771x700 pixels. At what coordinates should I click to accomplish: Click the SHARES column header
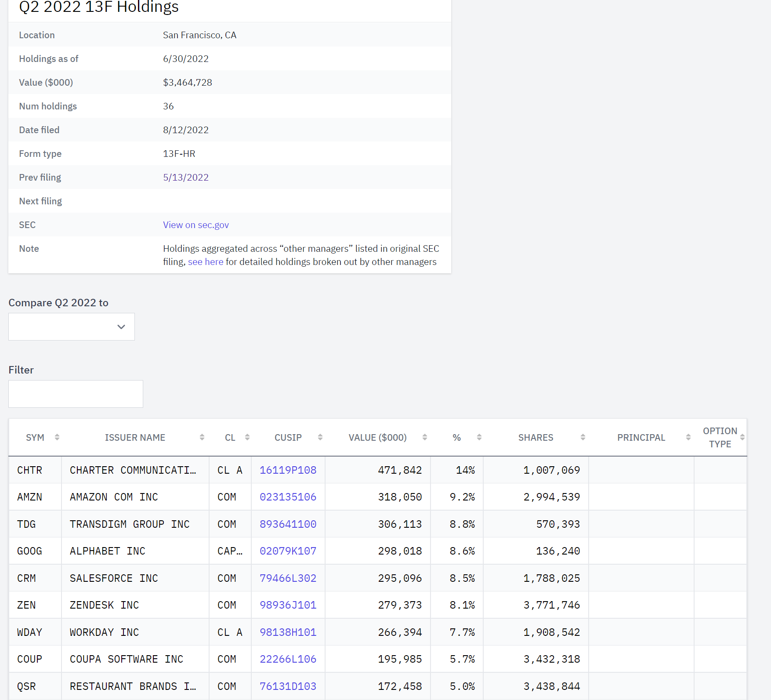[x=536, y=438]
